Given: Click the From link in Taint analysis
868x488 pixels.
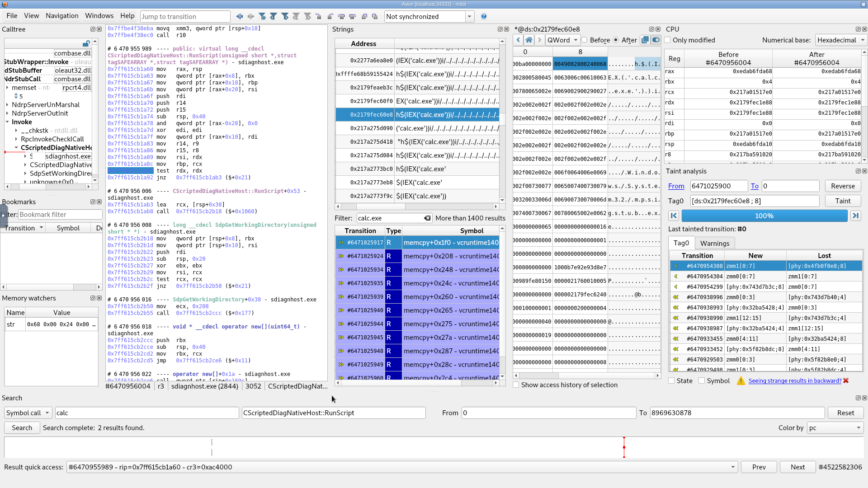Looking at the screenshot, I should [x=676, y=186].
